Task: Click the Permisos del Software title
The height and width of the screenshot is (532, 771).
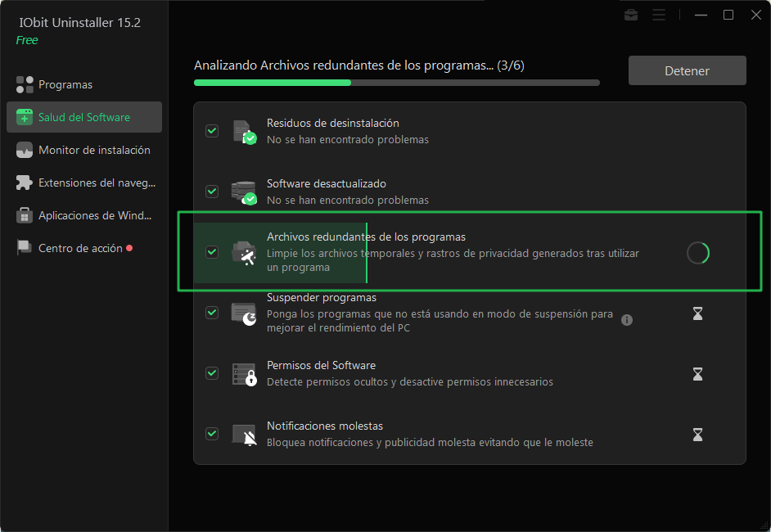Action: coord(321,365)
